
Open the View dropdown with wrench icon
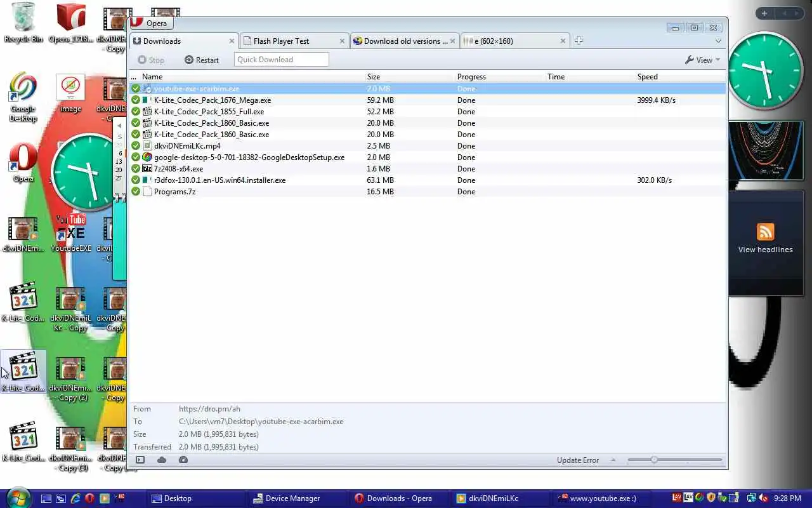coord(702,60)
